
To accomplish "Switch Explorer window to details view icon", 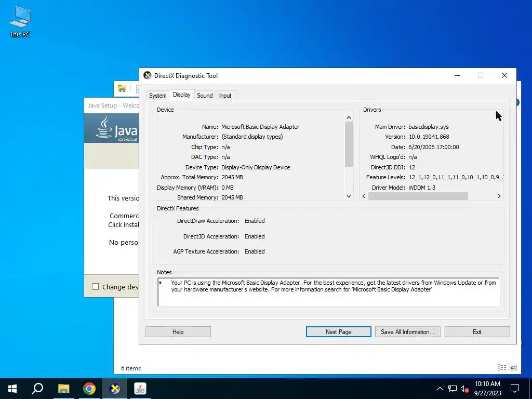I will (x=502, y=367).
